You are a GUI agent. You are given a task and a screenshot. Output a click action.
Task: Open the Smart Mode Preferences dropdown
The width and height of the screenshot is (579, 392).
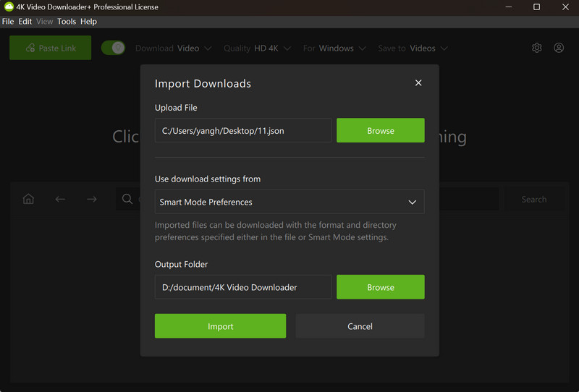pyautogui.click(x=289, y=202)
